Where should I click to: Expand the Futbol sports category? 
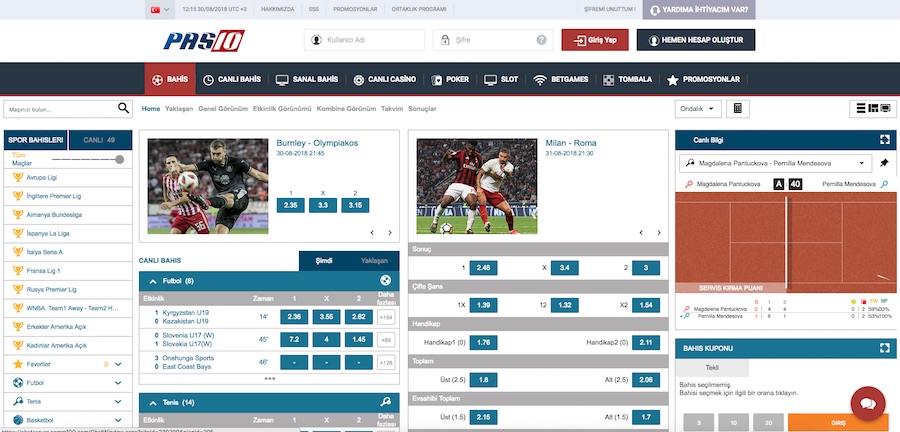118,383
